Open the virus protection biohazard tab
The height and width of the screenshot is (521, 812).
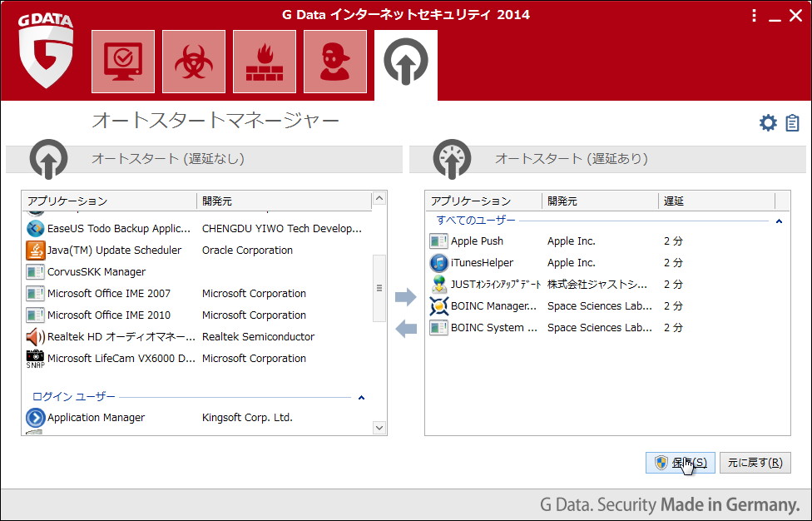(194, 62)
